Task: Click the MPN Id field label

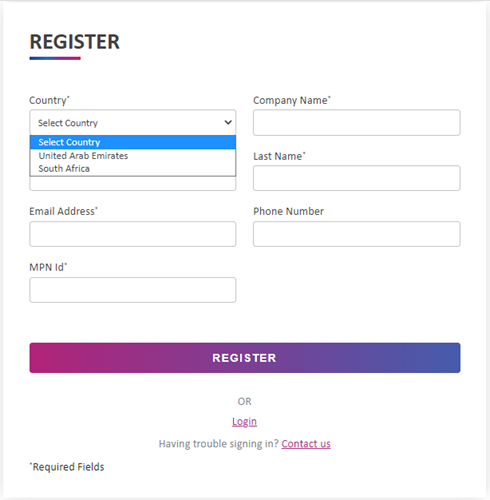Action: click(48, 267)
